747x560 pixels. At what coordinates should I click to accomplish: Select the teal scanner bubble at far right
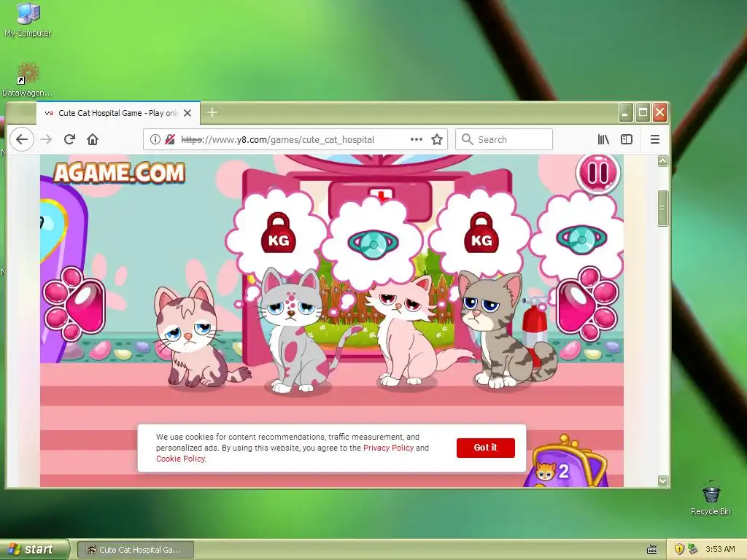pyautogui.click(x=578, y=238)
